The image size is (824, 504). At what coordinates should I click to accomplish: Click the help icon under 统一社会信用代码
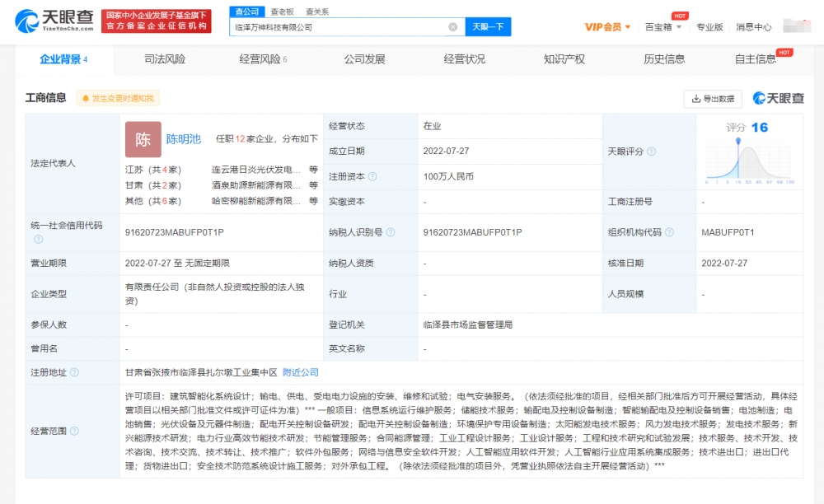pyautogui.click(x=38, y=240)
